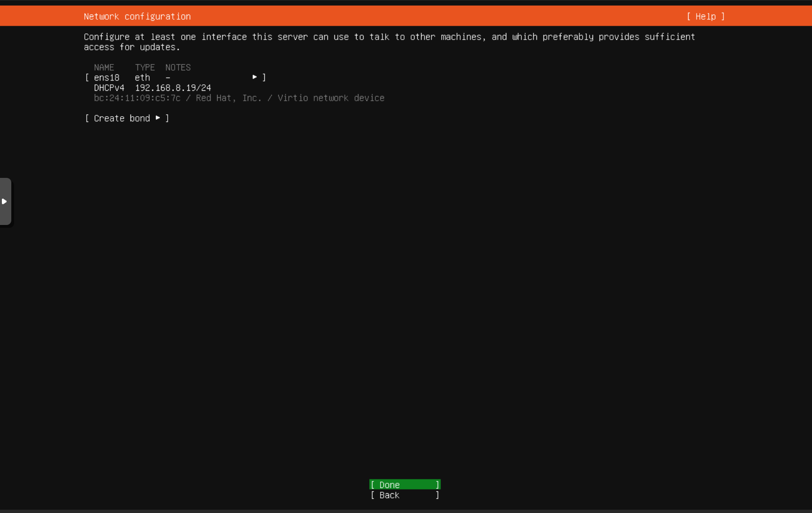Click the 192.168.8.19/24 IP address
This screenshot has width=812, height=513.
[x=173, y=88]
